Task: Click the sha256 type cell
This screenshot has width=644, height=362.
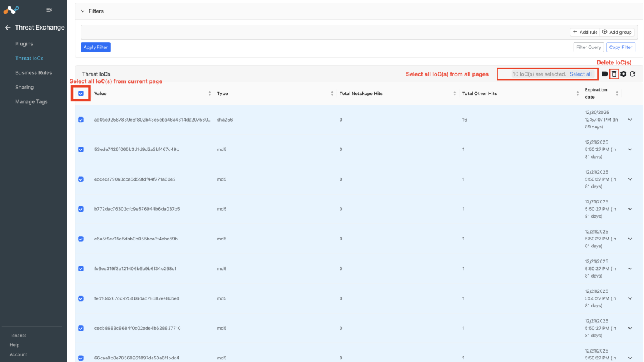Action: click(225, 120)
